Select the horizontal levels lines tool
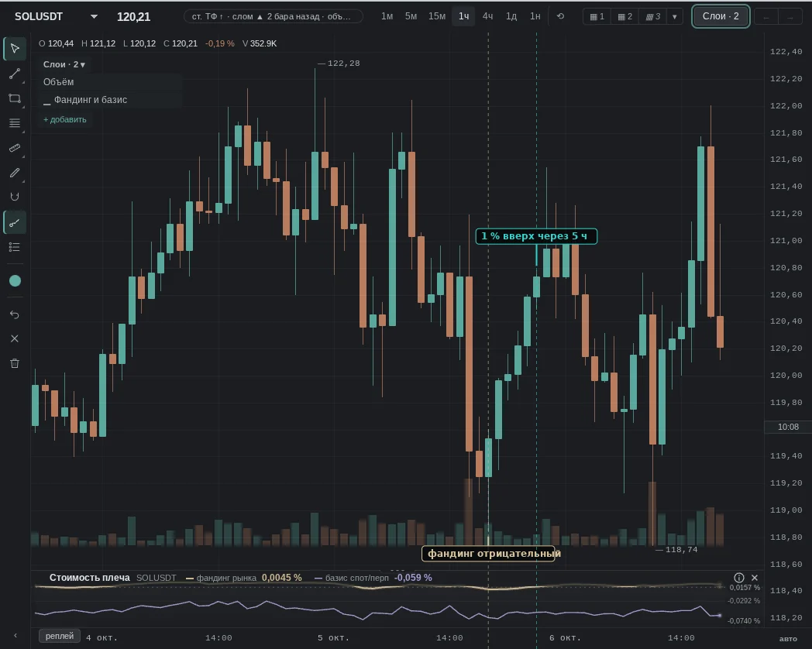This screenshot has height=649, width=812. (x=15, y=123)
